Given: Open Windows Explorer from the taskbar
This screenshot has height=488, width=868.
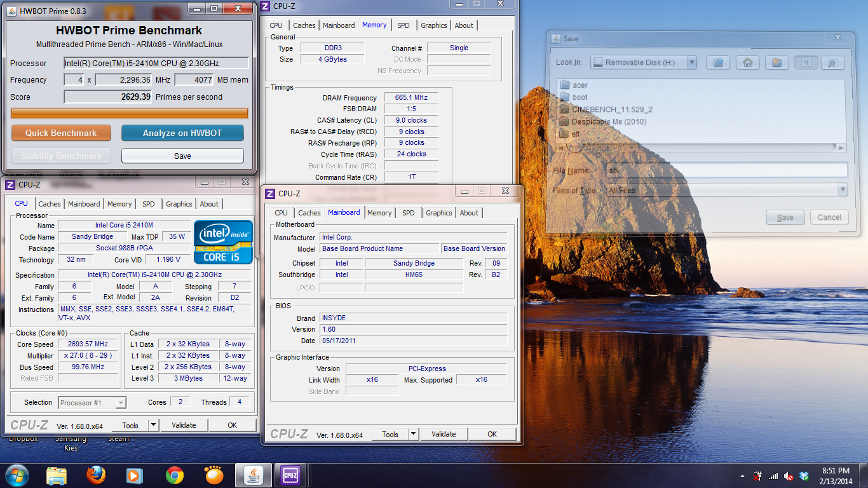Looking at the screenshot, I should [x=57, y=475].
